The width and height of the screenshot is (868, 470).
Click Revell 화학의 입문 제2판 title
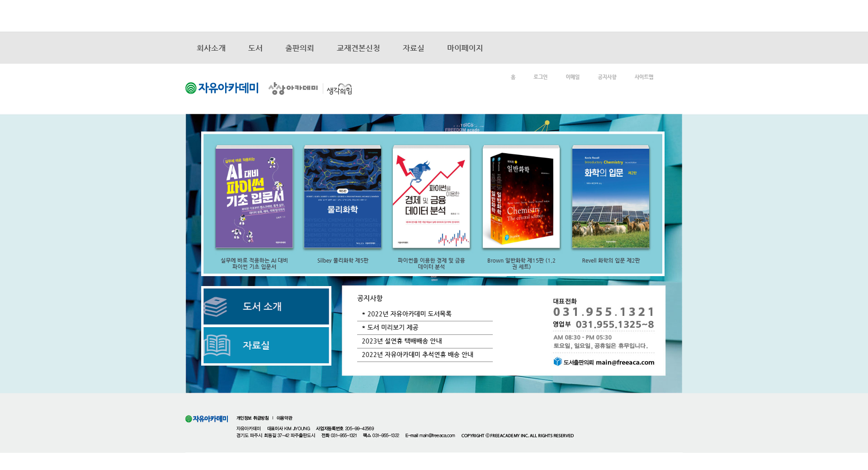[x=611, y=260]
